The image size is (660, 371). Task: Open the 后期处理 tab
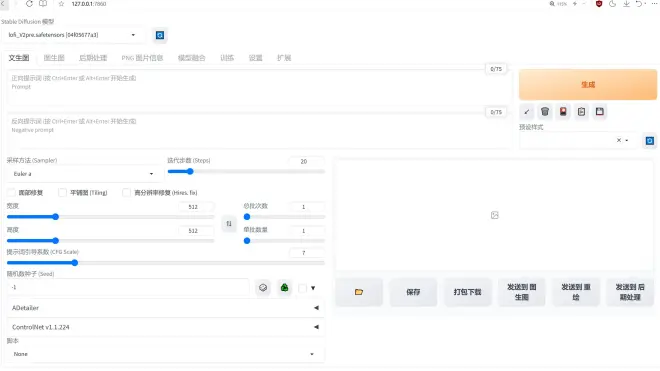(x=93, y=58)
